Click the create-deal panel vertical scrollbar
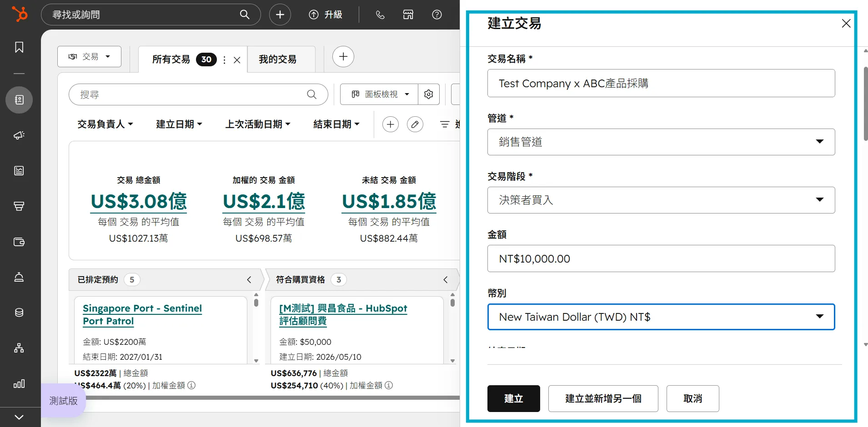 865,104
